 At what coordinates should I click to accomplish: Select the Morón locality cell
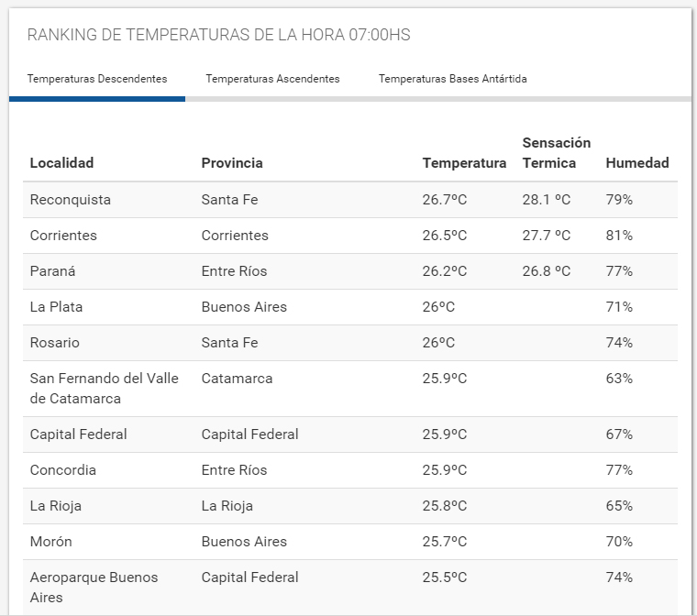pyautogui.click(x=50, y=542)
